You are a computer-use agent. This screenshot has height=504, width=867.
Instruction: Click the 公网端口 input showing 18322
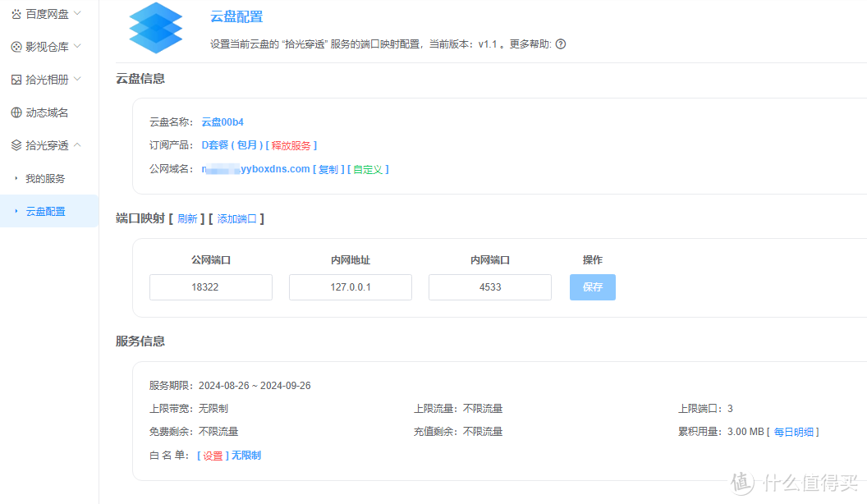click(210, 286)
